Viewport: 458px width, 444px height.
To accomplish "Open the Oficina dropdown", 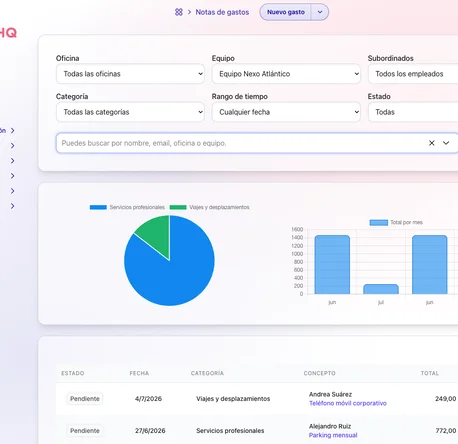I will [x=130, y=74].
